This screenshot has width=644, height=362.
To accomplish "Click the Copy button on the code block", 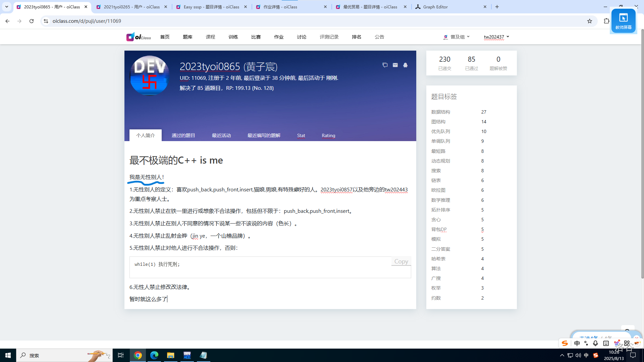I will click(401, 261).
